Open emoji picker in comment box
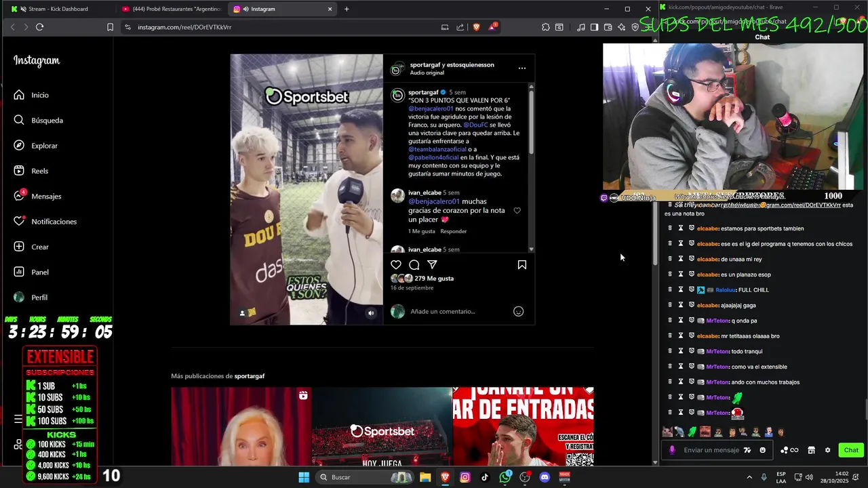The width and height of the screenshot is (868, 488). 518,311
